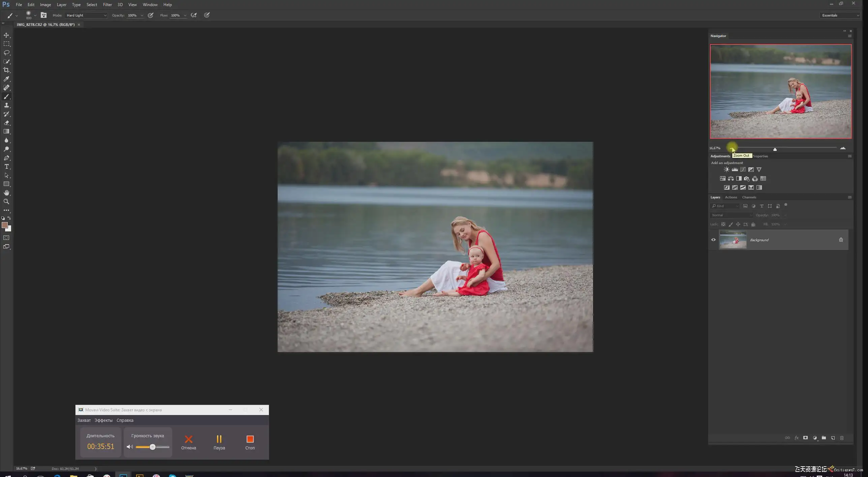The image size is (868, 477).
Task: Select the Clone Stamp tool
Action: pyautogui.click(x=6, y=105)
